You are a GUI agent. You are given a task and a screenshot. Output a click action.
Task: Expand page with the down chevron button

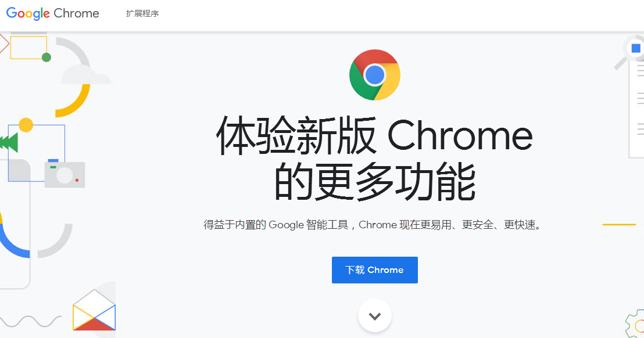coord(374,316)
